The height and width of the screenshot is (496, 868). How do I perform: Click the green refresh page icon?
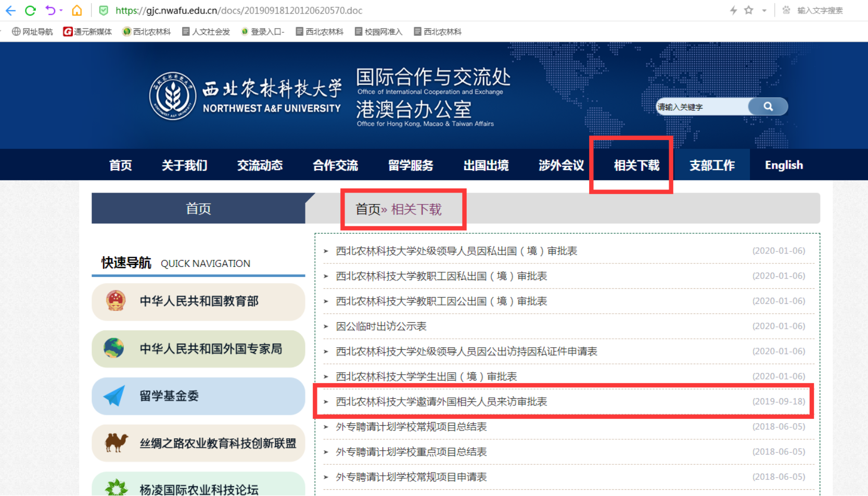tap(30, 10)
